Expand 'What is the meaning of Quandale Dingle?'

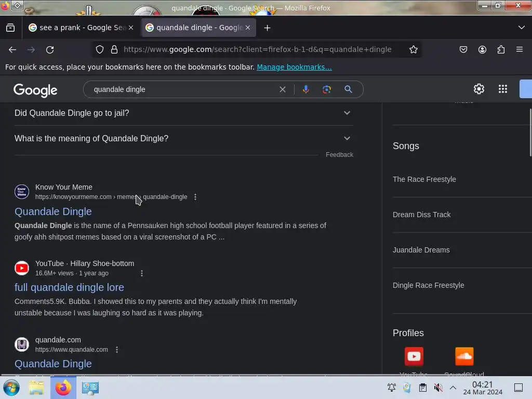point(183,138)
